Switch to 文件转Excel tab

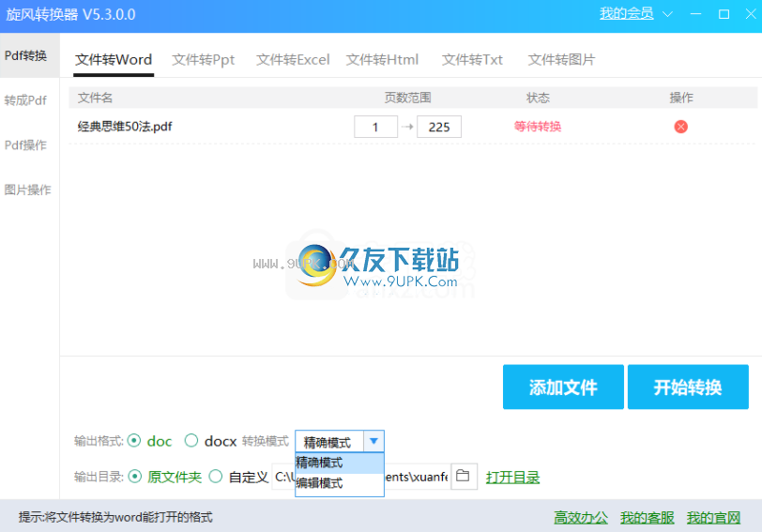click(x=293, y=60)
